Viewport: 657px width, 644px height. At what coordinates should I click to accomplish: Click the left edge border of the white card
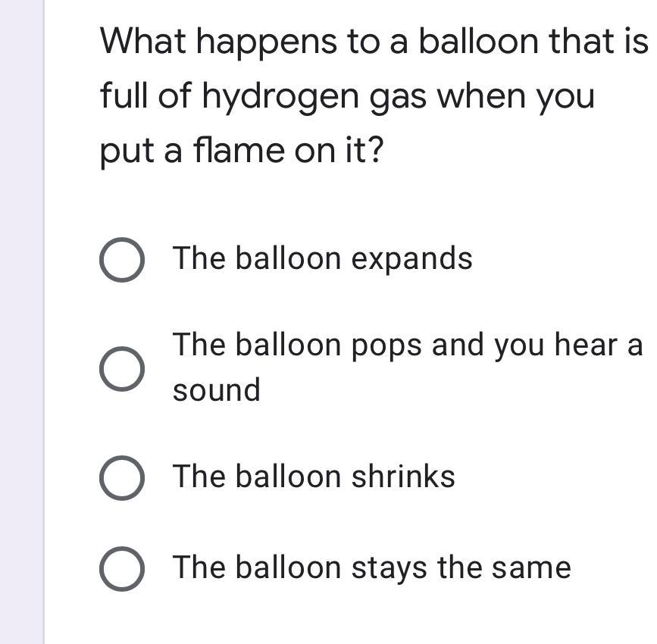[x=45, y=322]
